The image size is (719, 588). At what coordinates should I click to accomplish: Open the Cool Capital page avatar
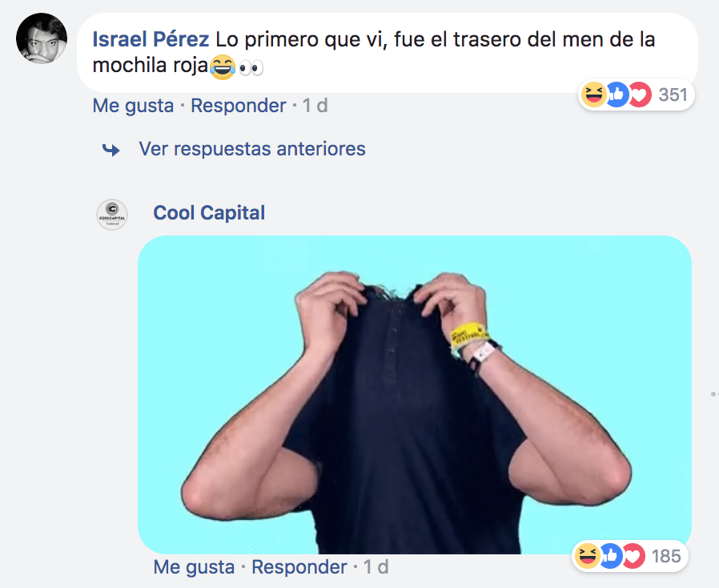112,214
